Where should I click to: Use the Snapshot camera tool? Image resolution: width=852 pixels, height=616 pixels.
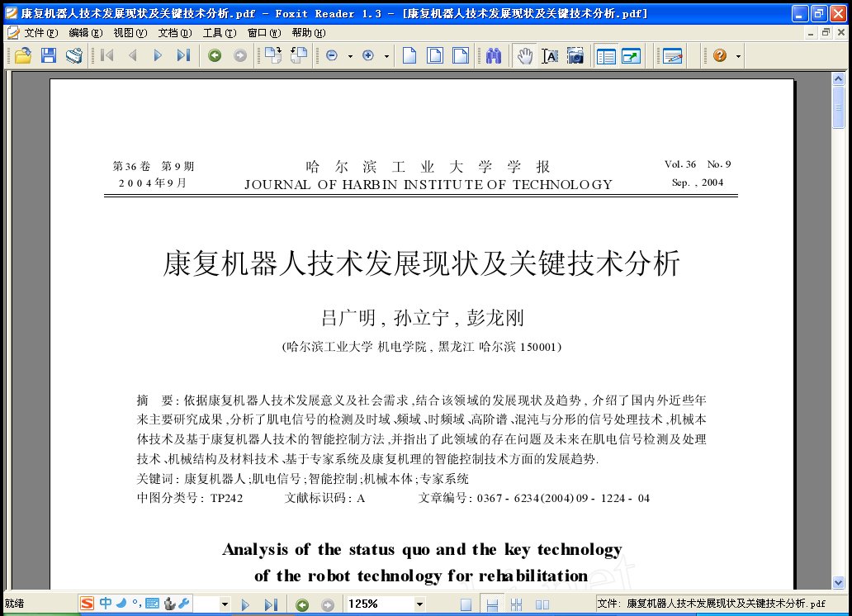576,55
